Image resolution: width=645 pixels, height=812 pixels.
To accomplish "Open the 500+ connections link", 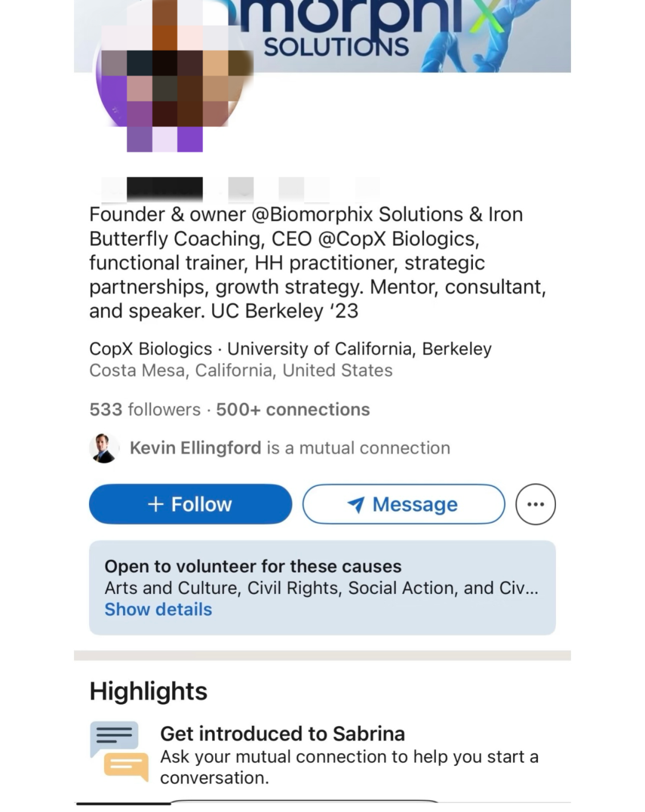I will coord(293,410).
